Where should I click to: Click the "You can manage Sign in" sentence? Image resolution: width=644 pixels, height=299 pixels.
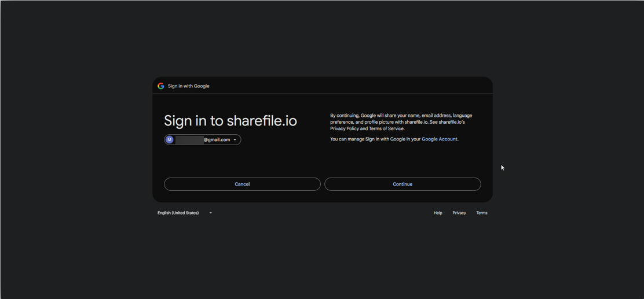pos(394,139)
